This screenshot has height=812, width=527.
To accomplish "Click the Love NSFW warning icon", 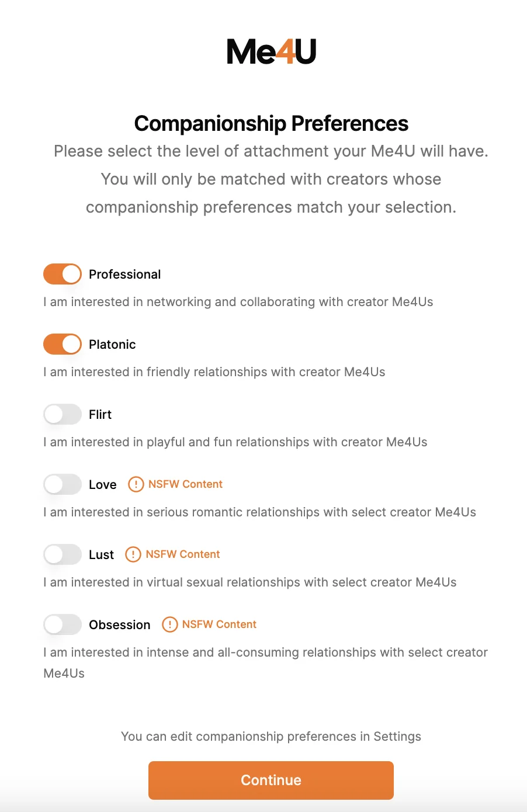I will tap(136, 484).
